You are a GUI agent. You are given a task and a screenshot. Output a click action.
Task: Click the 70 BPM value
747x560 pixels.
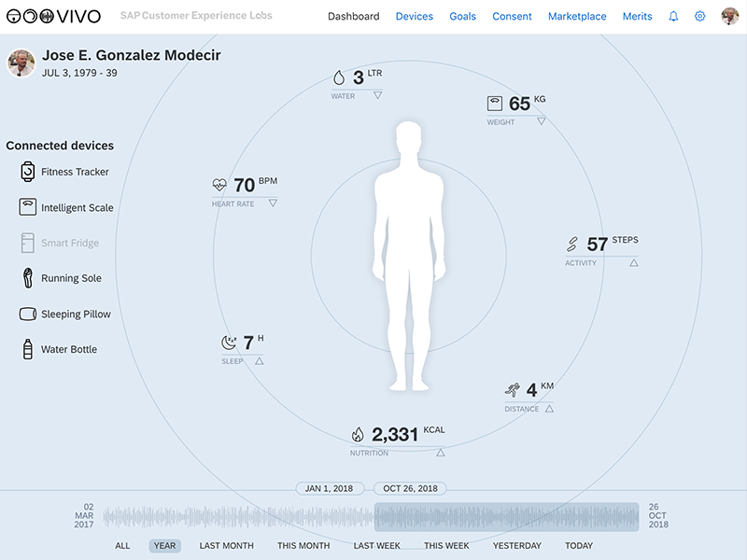[255, 185]
